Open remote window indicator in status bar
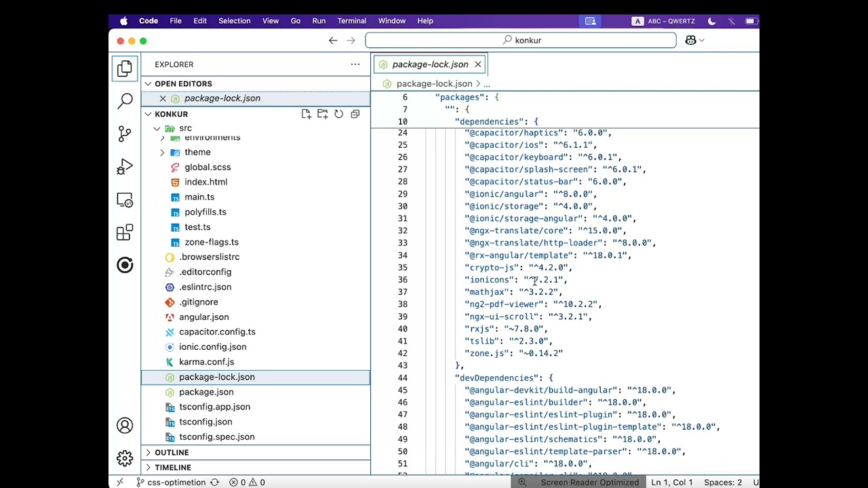Image resolution: width=868 pixels, height=488 pixels. click(x=120, y=482)
